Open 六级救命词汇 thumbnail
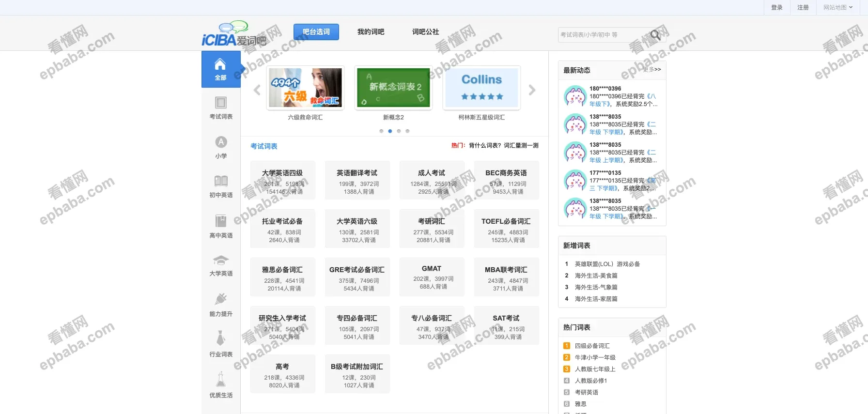This screenshot has width=868, height=414. [306, 88]
